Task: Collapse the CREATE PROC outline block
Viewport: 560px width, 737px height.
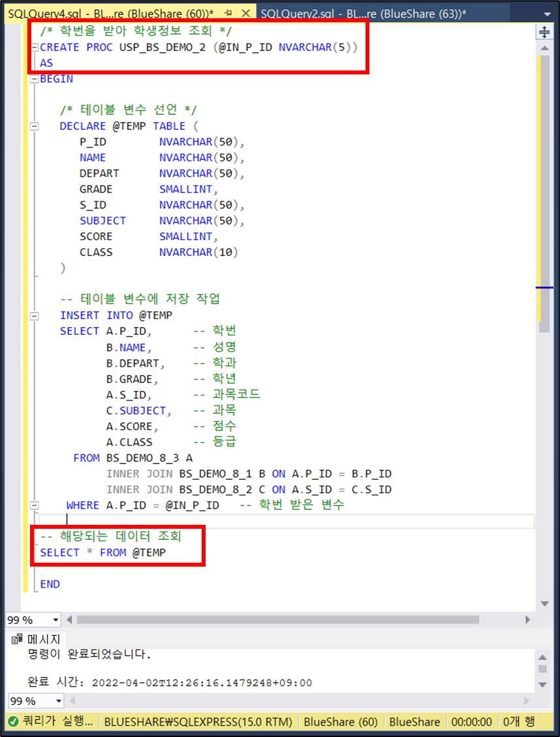Action: tap(35, 48)
